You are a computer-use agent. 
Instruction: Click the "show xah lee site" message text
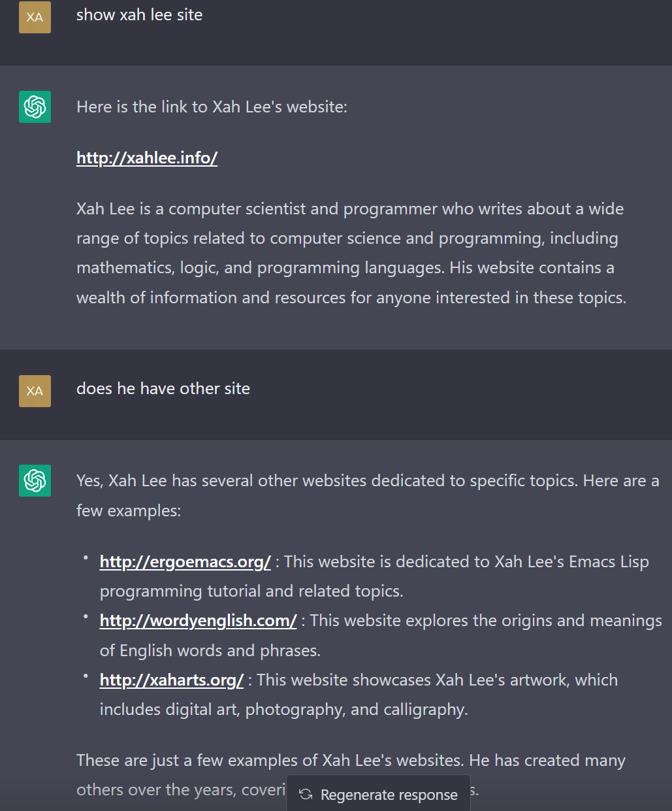point(140,15)
